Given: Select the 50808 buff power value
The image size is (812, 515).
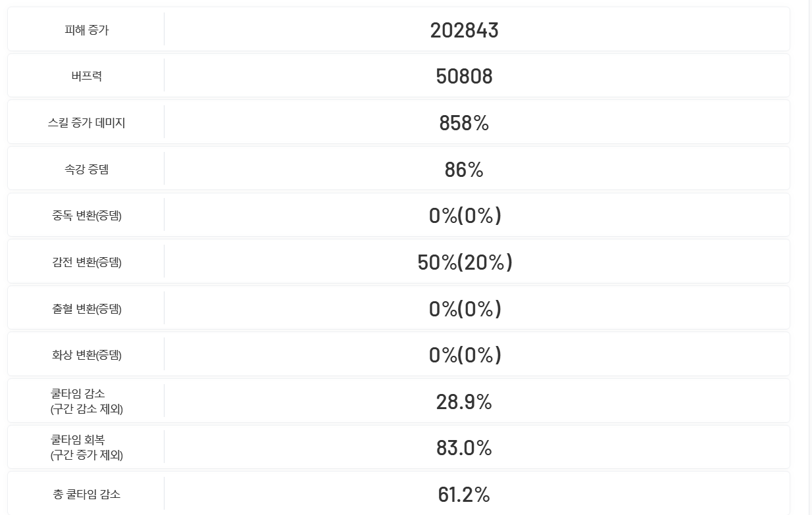Looking at the screenshot, I should click(464, 76).
